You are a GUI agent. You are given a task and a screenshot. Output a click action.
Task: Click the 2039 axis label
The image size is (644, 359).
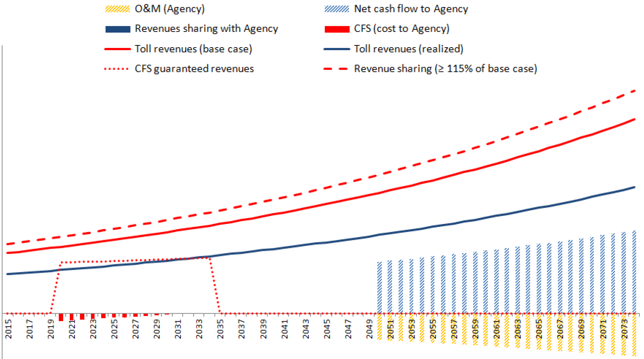[x=263, y=329]
